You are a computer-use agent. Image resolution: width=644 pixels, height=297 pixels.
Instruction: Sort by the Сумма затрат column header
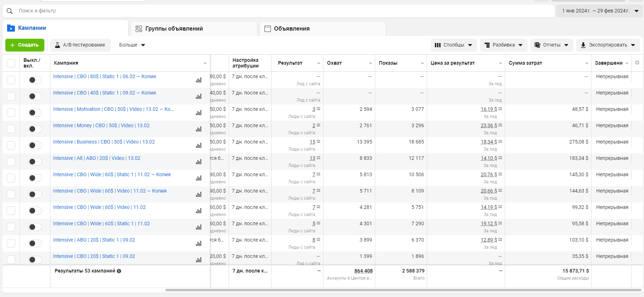click(548, 63)
